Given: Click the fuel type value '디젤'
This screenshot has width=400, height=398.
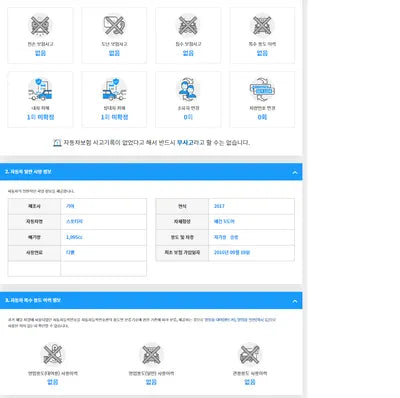Looking at the screenshot, I should pyautogui.click(x=70, y=253).
